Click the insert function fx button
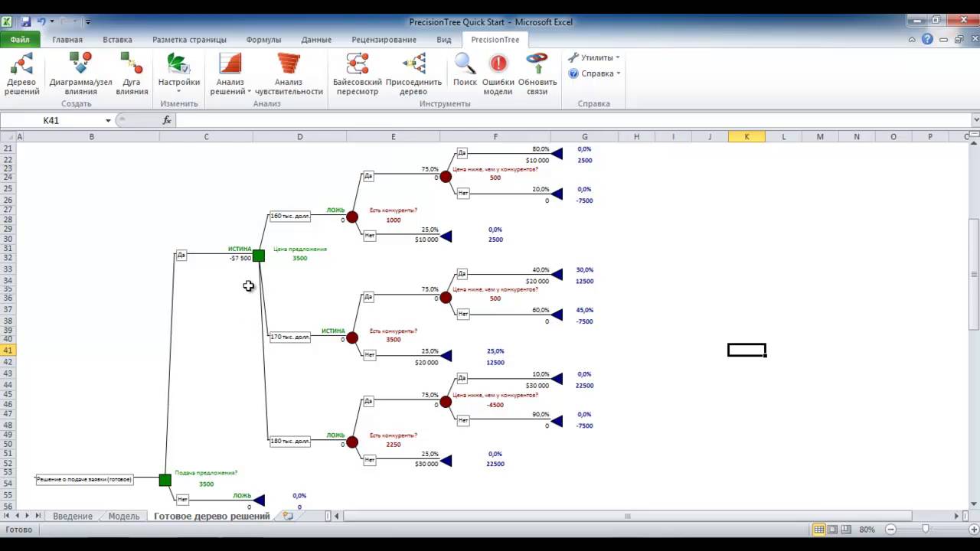Screen dimensions: 980x551 [167, 120]
